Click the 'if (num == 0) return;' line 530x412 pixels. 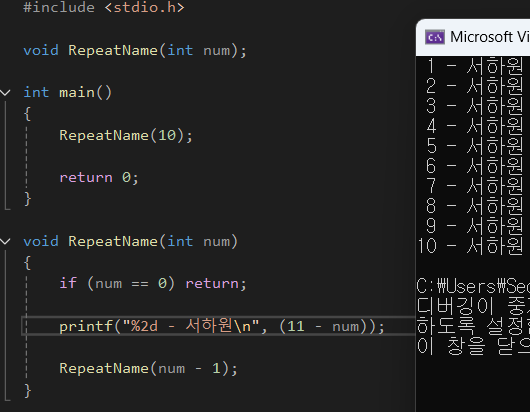[153, 283]
